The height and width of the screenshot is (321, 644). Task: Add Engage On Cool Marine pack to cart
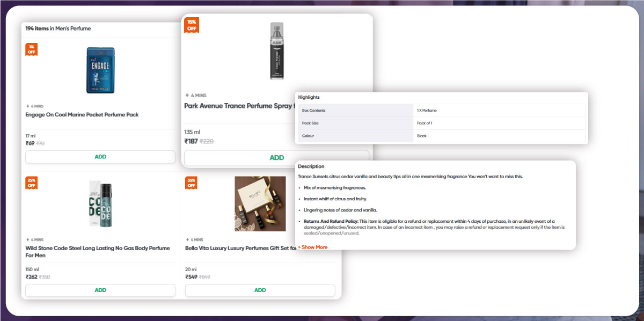coord(100,157)
